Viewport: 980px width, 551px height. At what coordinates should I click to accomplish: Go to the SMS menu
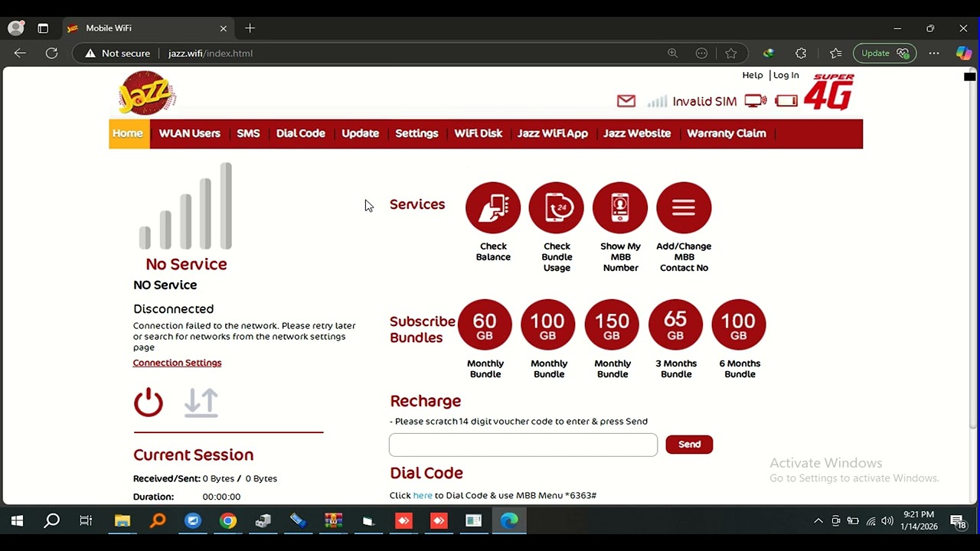[x=248, y=133]
